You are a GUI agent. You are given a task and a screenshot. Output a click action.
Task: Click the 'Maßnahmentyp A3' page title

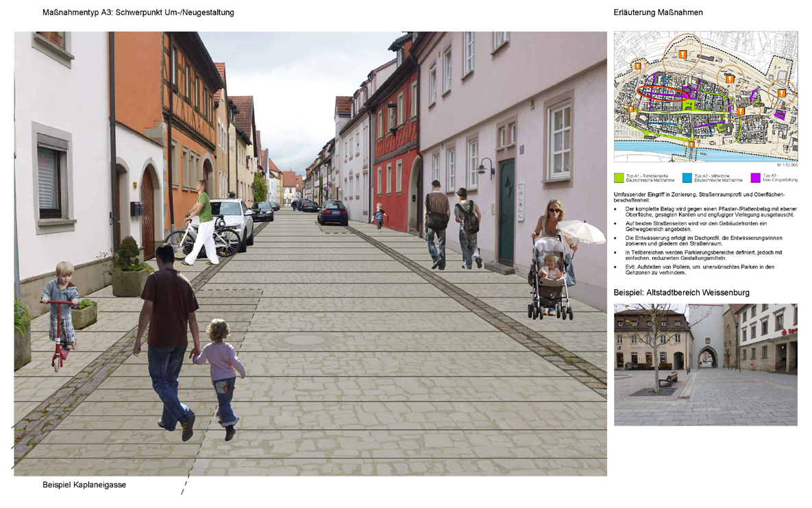(x=138, y=12)
